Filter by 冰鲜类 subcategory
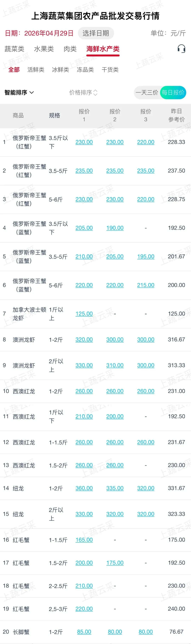 (x=60, y=70)
